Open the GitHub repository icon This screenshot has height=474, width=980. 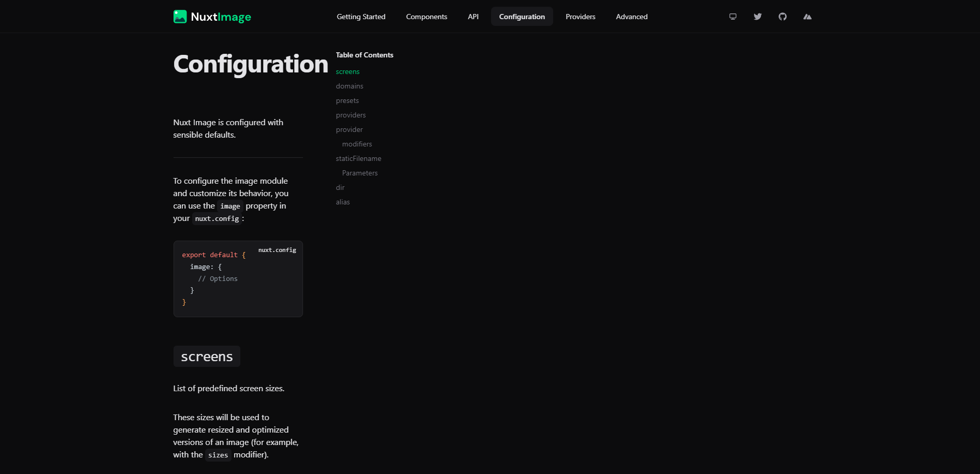point(782,16)
